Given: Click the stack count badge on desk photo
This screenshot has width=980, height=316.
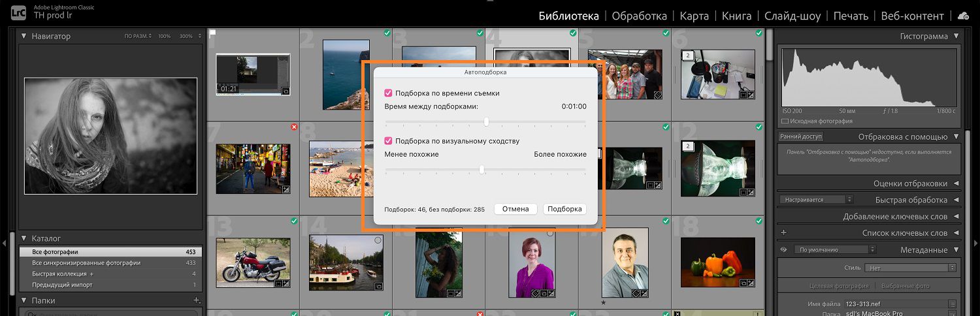Looking at the screenshot, I should [687, 56].
